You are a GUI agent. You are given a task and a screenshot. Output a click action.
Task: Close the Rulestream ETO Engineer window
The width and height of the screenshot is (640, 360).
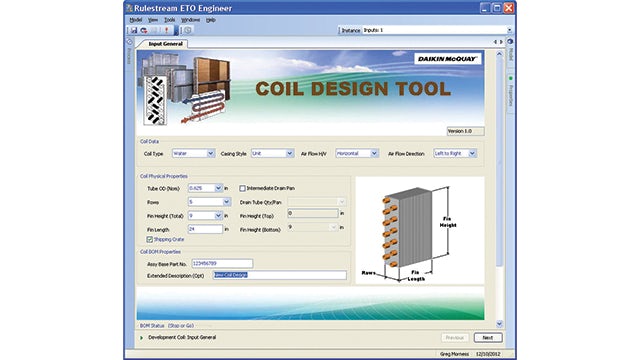click(509, 8)
